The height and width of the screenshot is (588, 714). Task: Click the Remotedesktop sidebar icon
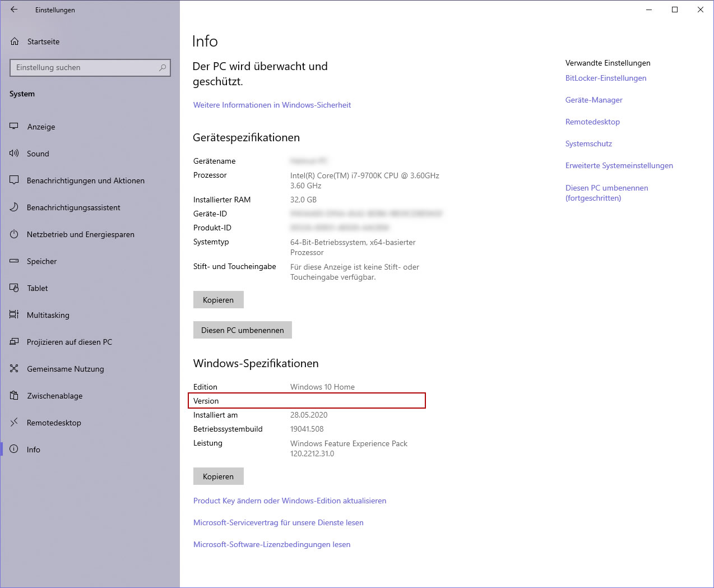(14, 423)
